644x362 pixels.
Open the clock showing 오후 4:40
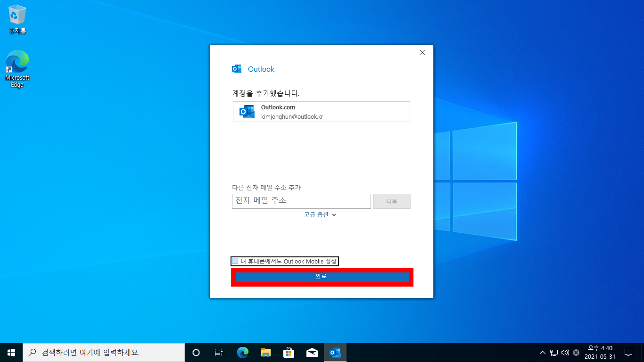[600, 353]
